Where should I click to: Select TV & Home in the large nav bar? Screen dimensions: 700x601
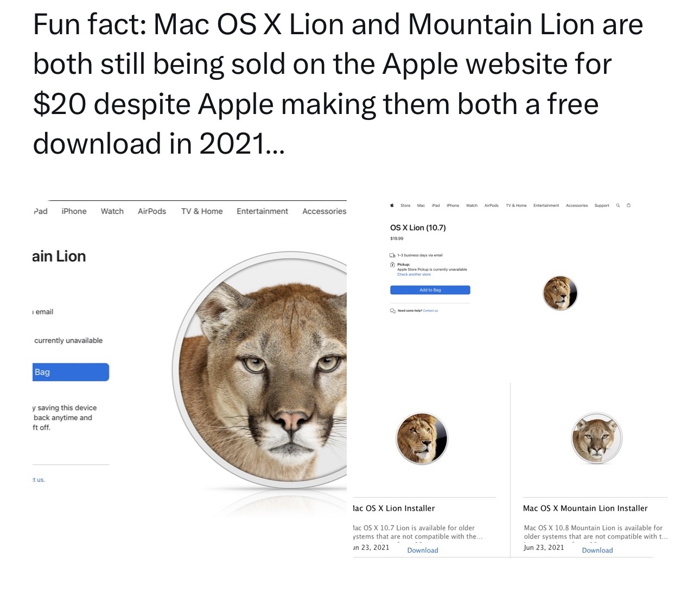[x=202, y=211]
